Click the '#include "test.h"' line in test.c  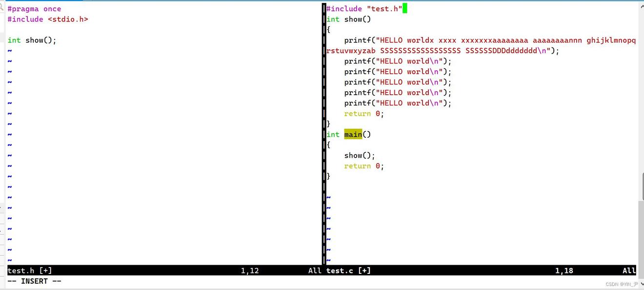coord(364,9)
